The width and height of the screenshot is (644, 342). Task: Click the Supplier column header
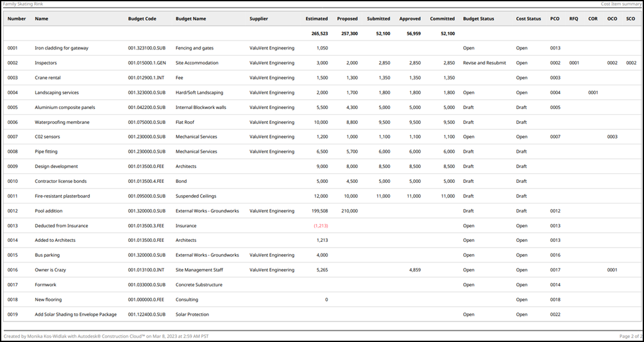(x=258, y=19)
